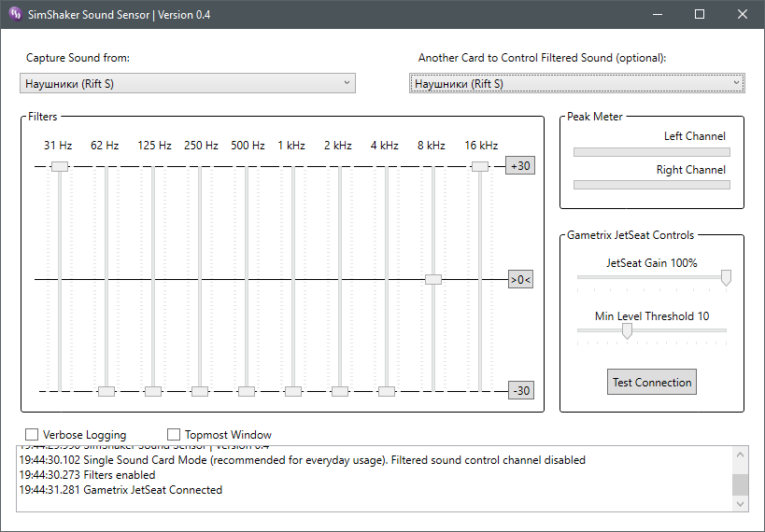765x532 pixels.
Task: Click the 4 kHz filter slider thumb
Action: click(387, 391)
